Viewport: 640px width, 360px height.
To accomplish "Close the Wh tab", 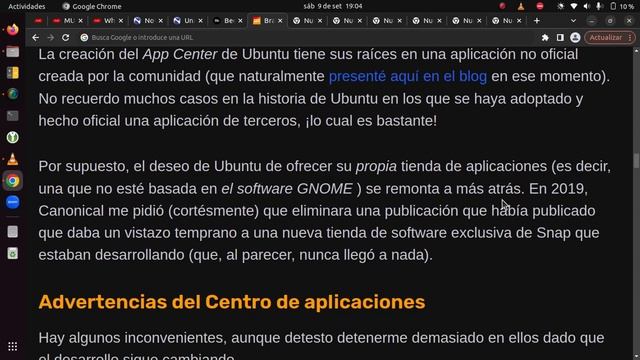I will coord(120,20).
